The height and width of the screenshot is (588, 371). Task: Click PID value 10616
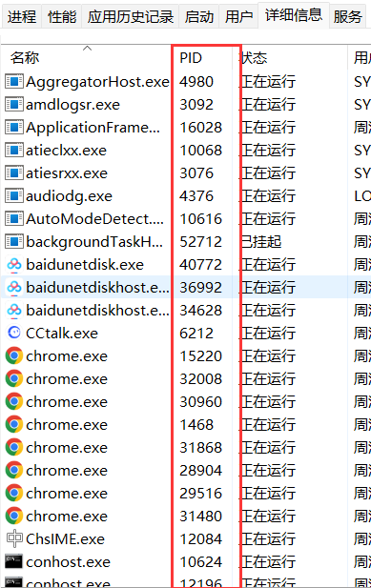click(201, 219)
